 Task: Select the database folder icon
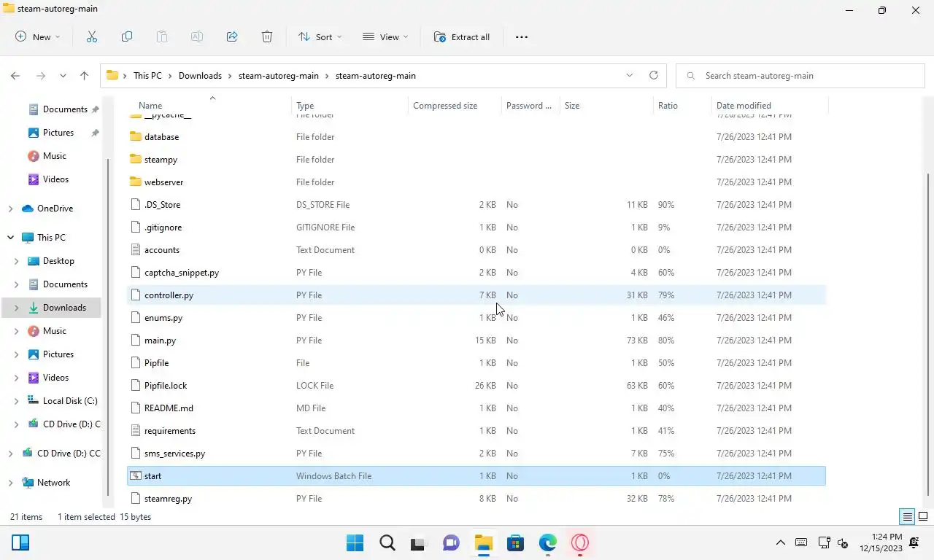(x=135, y=137)
